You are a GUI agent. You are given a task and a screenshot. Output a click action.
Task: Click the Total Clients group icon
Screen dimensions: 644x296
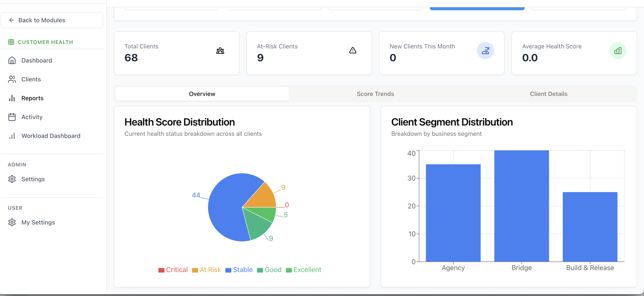220,51
